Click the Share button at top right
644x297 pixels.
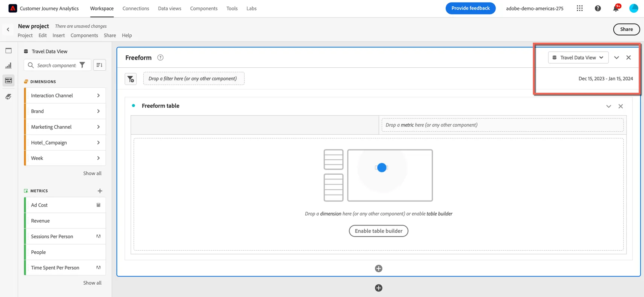(626, 29)
